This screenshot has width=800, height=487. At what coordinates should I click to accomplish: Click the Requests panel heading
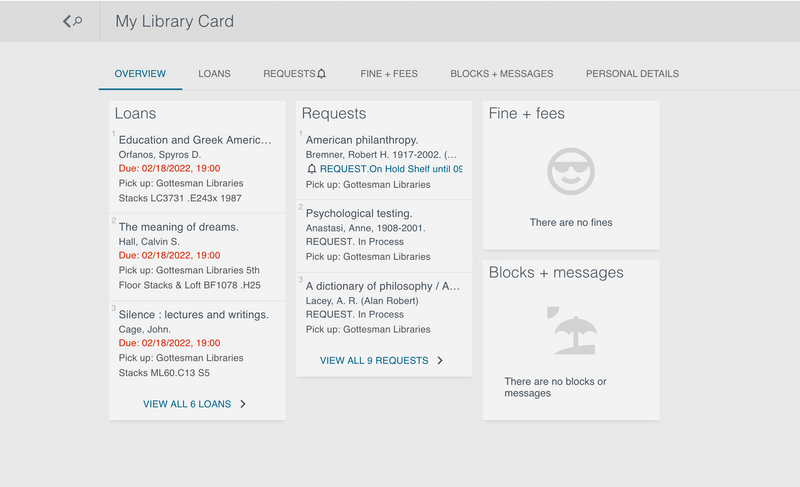[x=334, y=113]
